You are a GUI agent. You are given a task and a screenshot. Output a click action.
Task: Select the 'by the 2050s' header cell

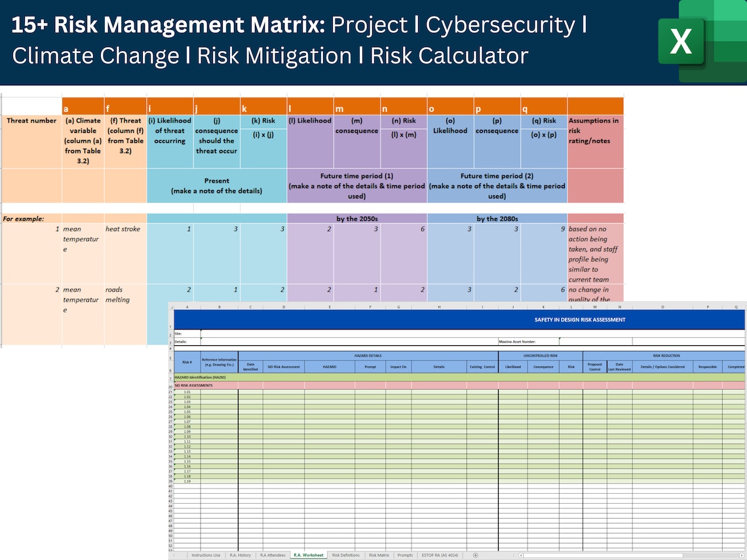(357, 219)
